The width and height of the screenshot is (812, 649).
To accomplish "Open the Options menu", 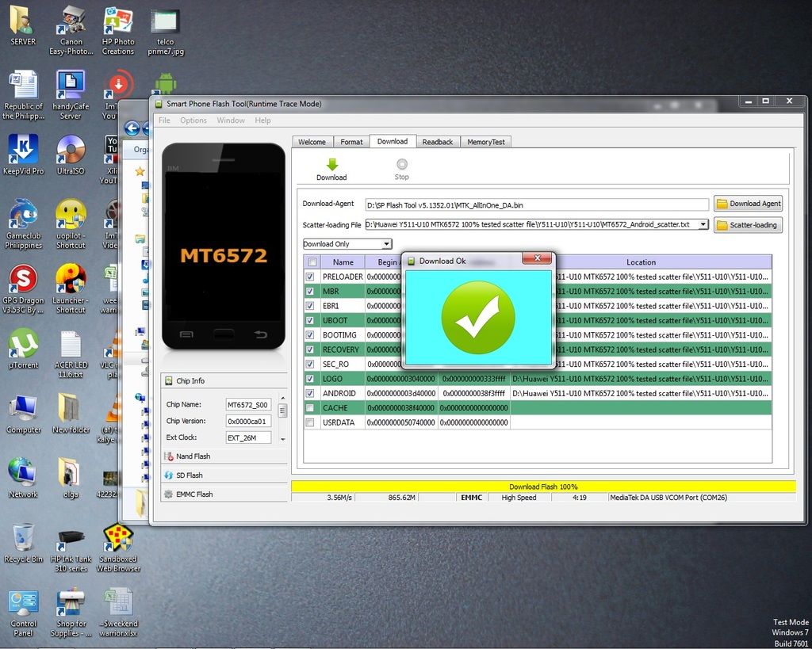I will click(193, 120).
